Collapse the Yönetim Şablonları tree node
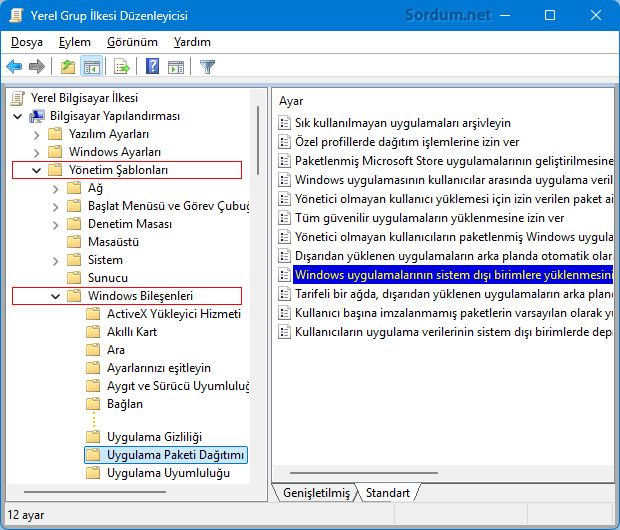This screenshot has width=620, height=530. point(37,170)
